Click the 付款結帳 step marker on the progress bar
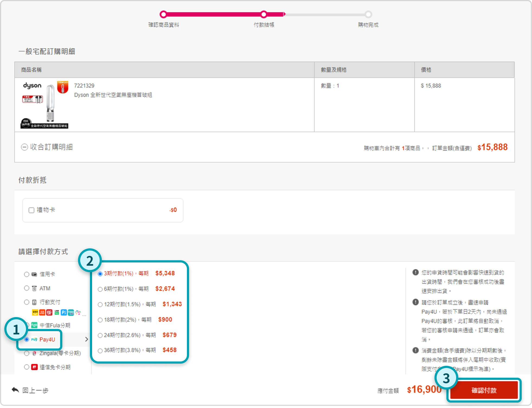This screenshot has height=408, width=532. pyautogui.click(x=264, y=14)
